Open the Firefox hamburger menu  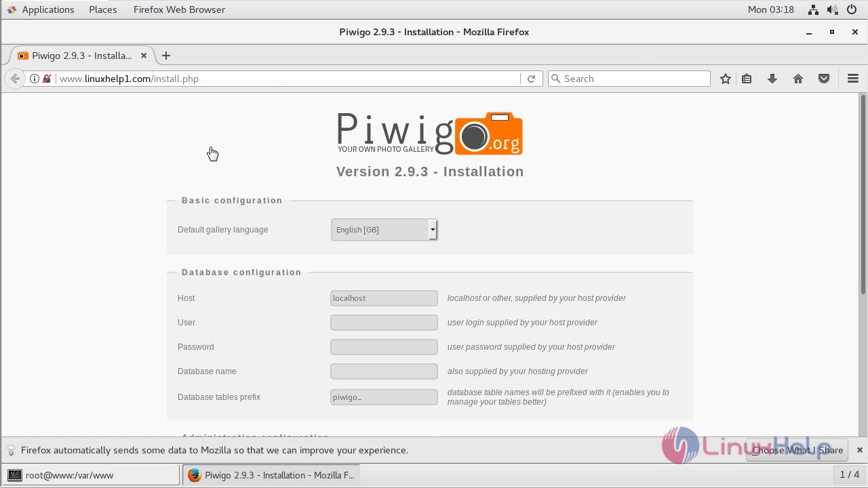click(853, 79)
